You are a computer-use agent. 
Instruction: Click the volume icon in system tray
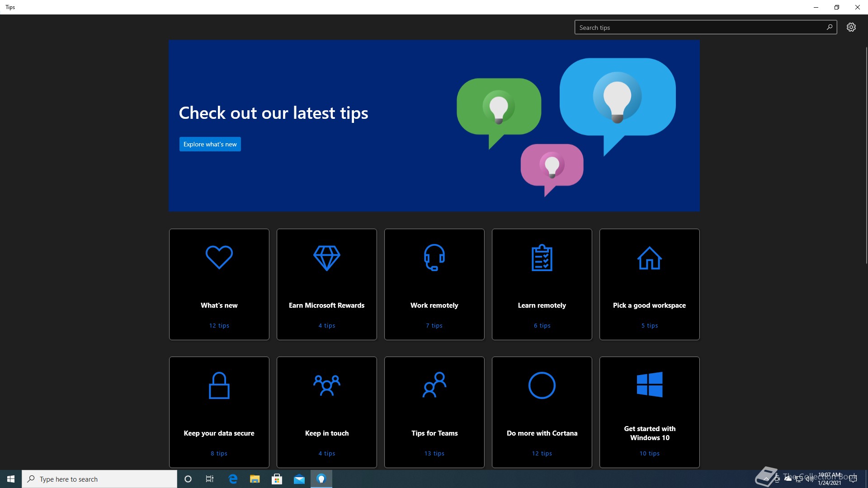pyautogui.click(x=809, y=479)
